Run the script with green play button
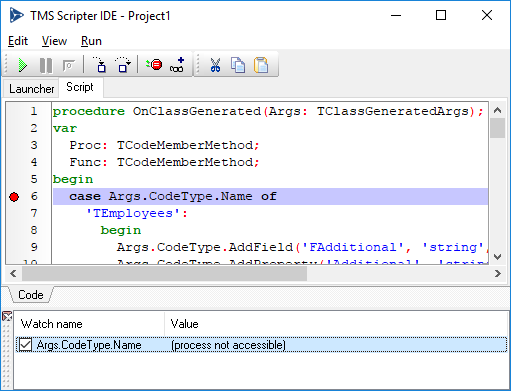Screen dimensions: 511x391 (23, 65)
